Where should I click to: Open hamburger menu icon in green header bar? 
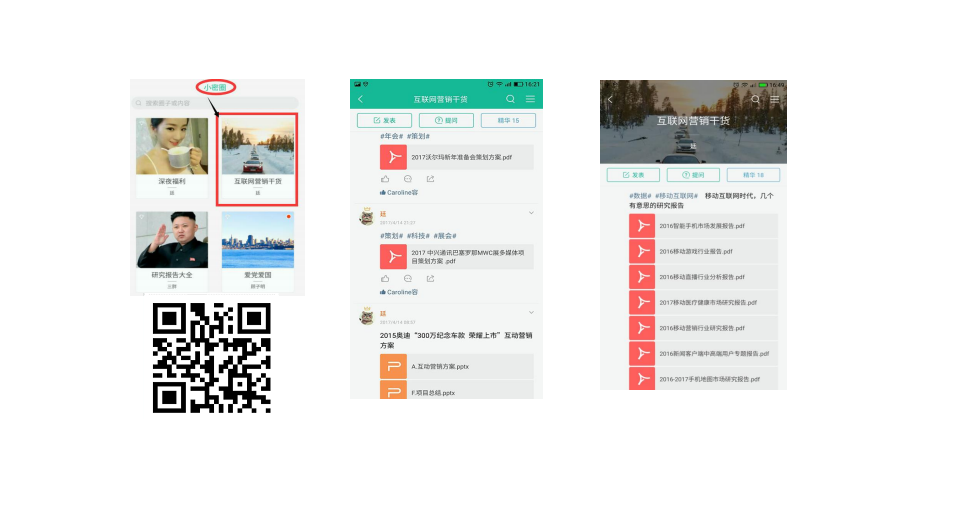[x=530, y=99]
